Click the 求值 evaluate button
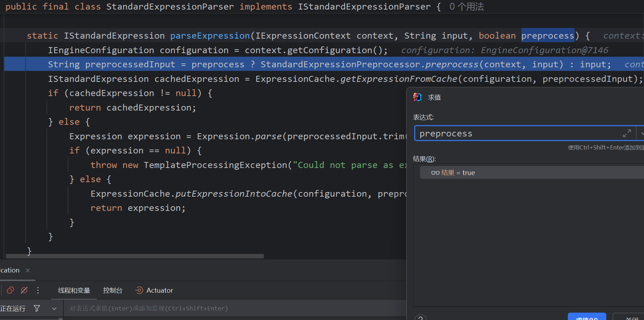The width and height of the screenshot is (644, 320). coord(587,317)
